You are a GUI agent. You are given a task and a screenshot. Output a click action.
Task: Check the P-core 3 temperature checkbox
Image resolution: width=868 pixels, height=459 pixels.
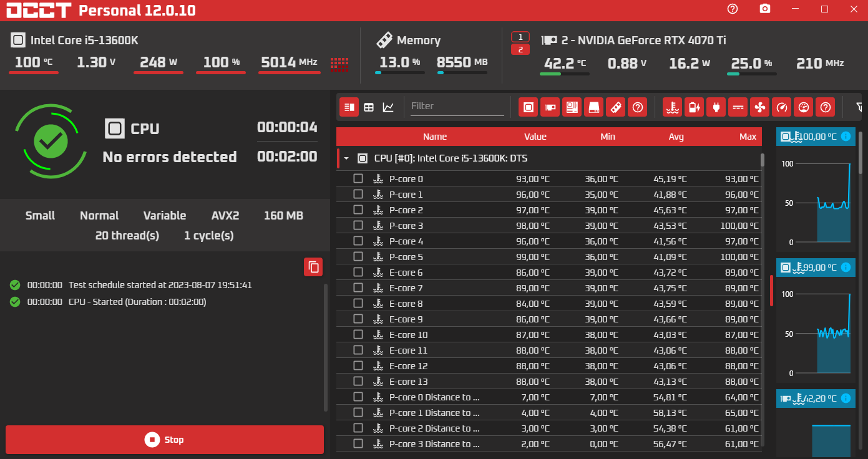point(358,225)
